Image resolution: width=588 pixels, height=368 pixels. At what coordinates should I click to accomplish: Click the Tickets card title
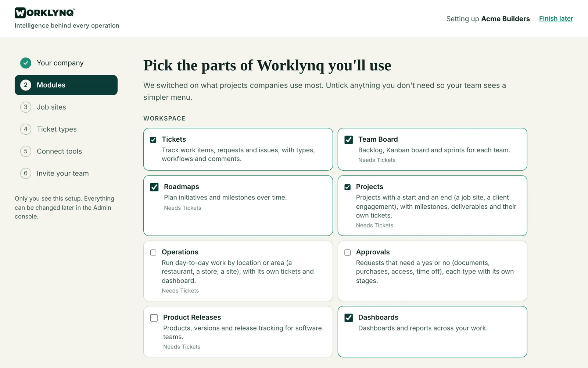pos(174,139)
